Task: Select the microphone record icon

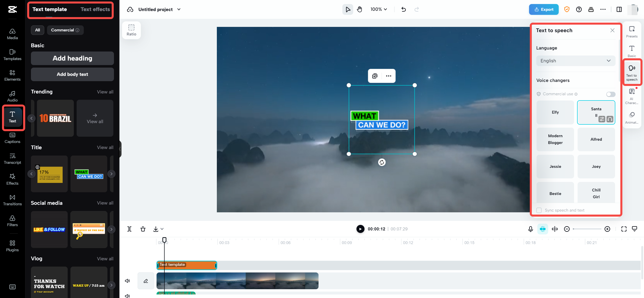Action: pos(530,229)
